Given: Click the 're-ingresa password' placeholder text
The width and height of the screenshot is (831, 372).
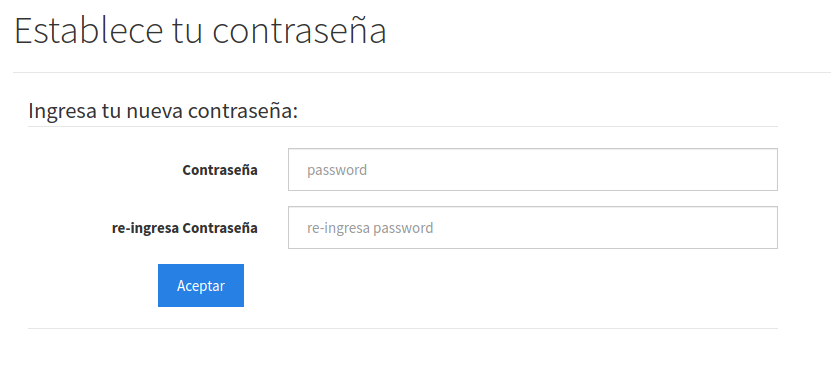Looking at the screenshot, I should [x=370, y=228].
